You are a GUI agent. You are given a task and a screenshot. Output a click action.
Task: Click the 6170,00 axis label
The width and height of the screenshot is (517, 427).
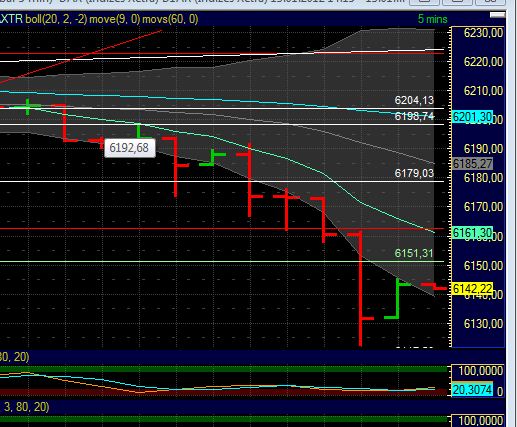483,207
